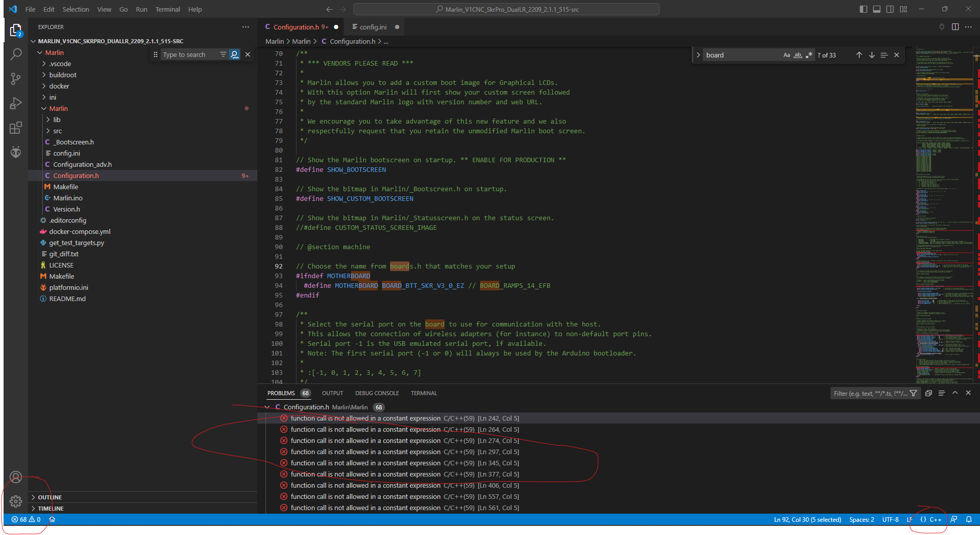Viewport: 980px width, 535px height.
Task: Open the Run and Debug view
Action: point(16,103)
